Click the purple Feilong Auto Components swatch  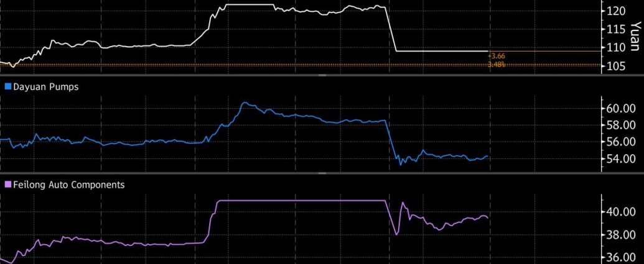(7, 184)
